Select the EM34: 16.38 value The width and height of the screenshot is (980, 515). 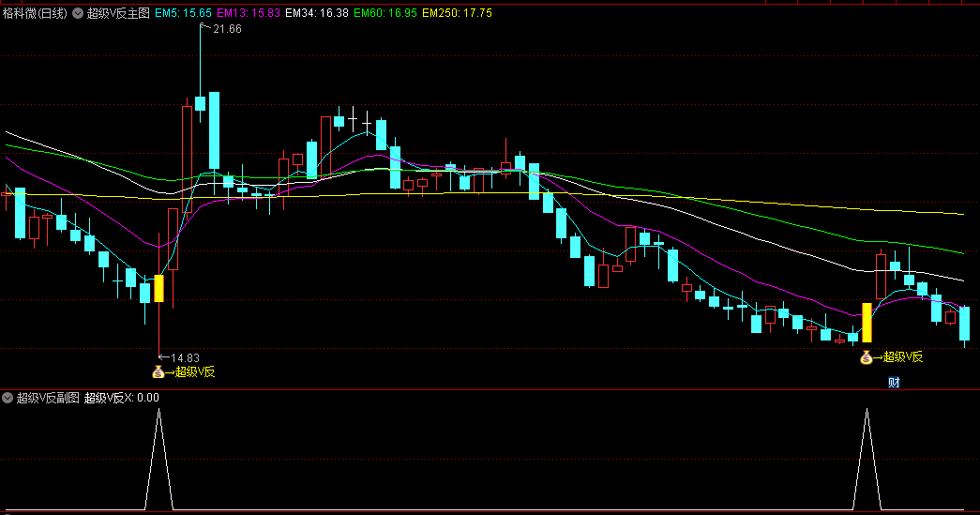[x=317, y=13]
